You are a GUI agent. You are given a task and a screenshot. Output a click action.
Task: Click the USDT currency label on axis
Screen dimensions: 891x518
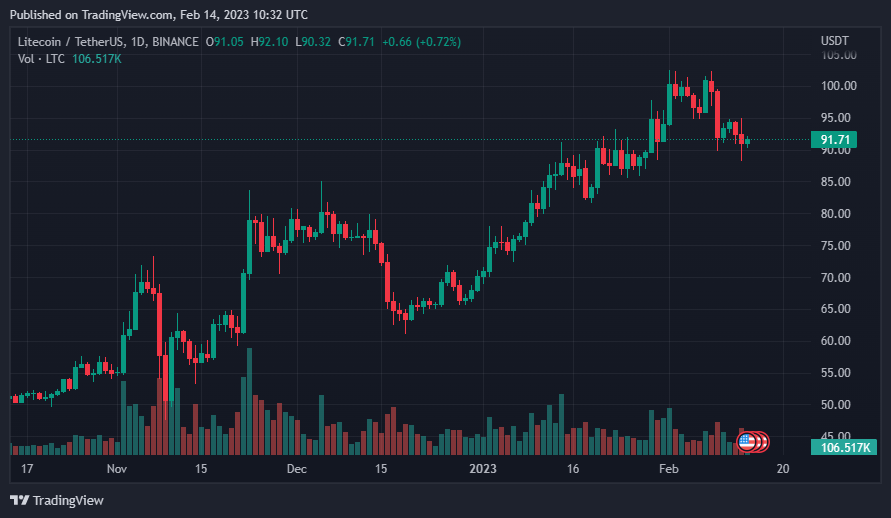[x=834, y=41]
